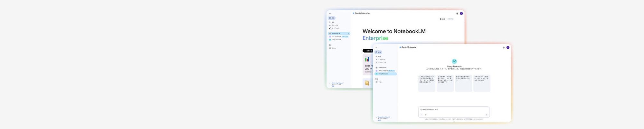Select the highlighted Deep Research item in the front window
644x129 pixels.
pos(385,74)
